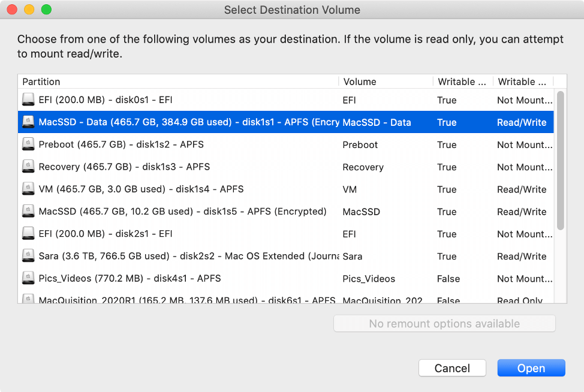The width and height of the screenshot is (584, 392).
Task: Click the Preboot partition disk icon
Action: click(x=28, y=144)
